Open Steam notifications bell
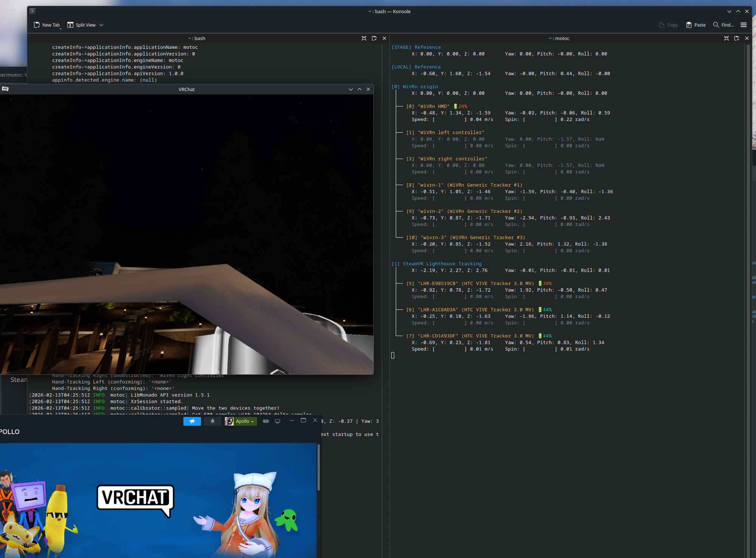The height and width of the screenshot is (558, 756). [x=212, y=421]
